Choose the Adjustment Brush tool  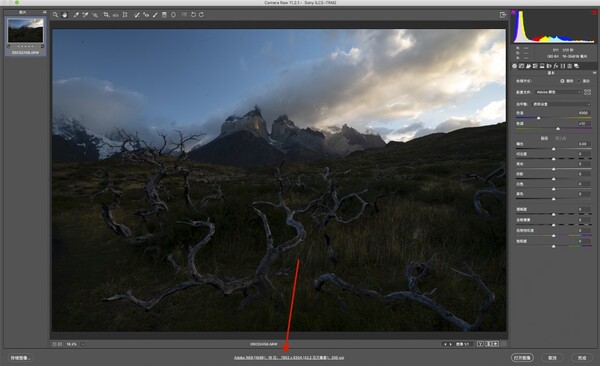point(155,15)
